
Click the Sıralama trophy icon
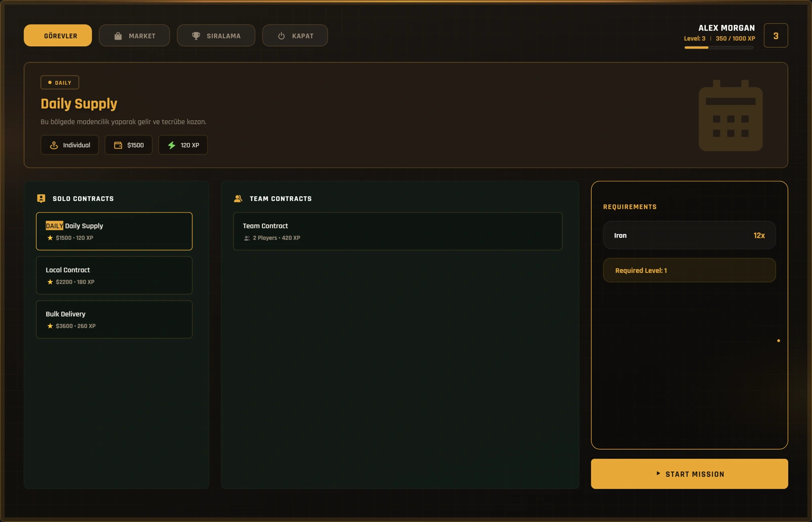click(196, 36)
